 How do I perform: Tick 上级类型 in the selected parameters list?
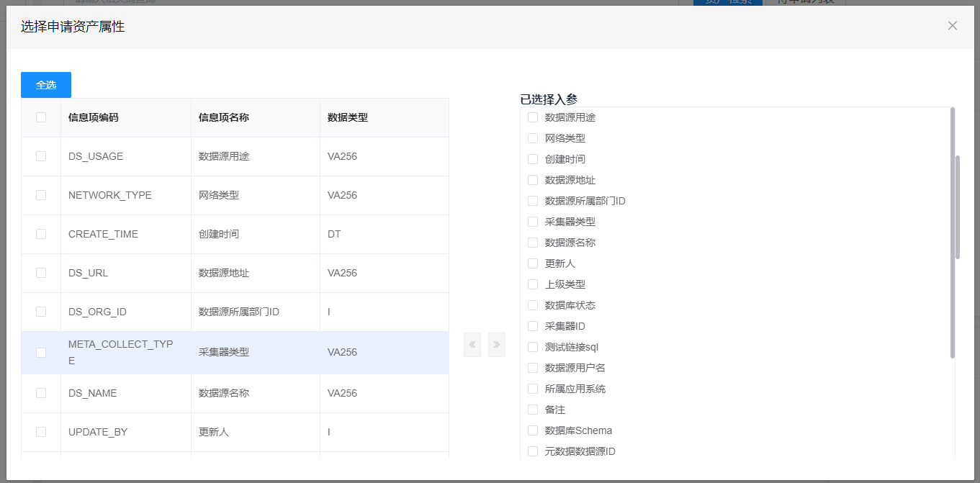point(533,284)
